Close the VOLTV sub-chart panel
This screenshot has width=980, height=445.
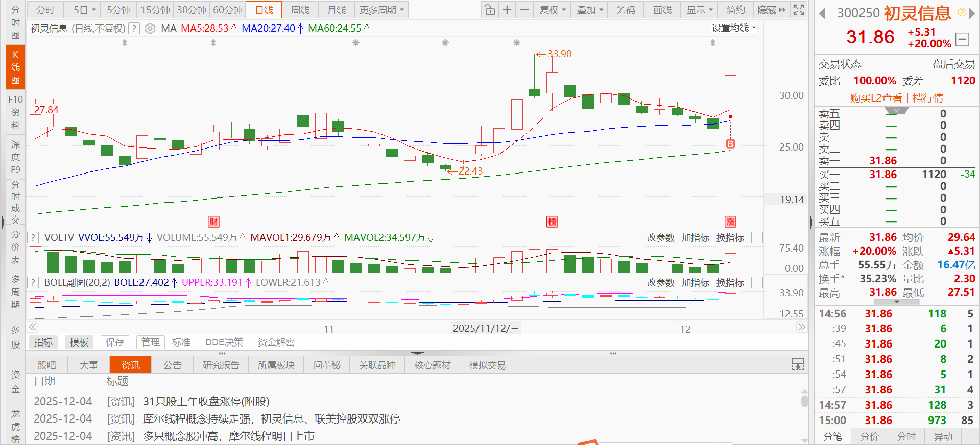[757, 238]
